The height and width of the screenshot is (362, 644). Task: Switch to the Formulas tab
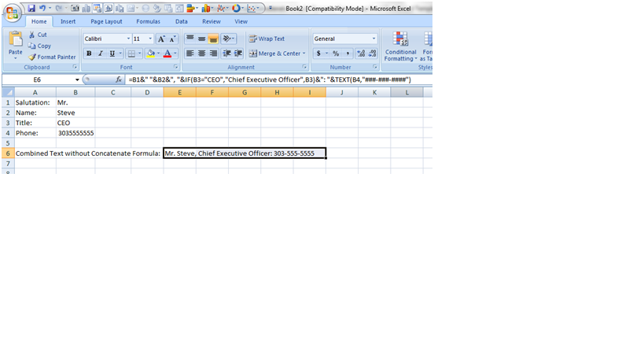[148, 21]
